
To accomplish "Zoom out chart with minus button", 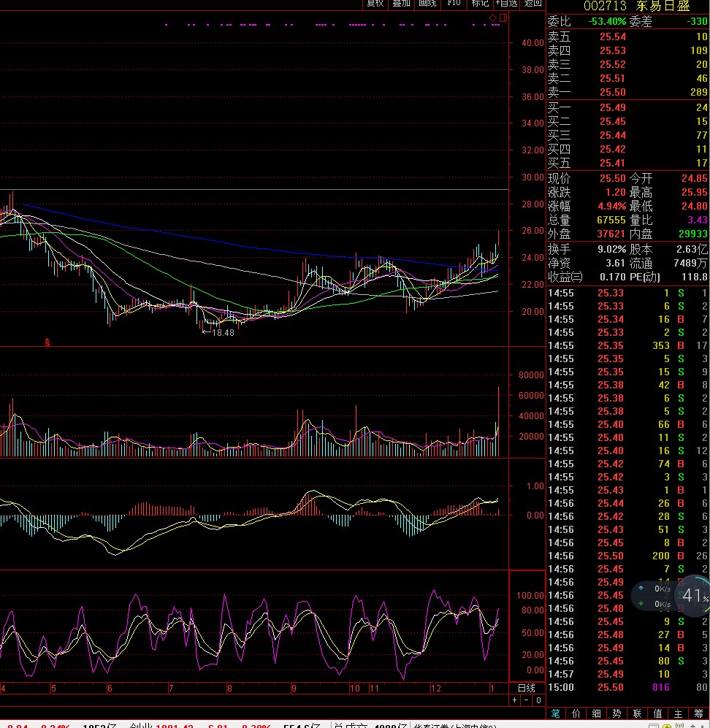I will click(526, 700).
